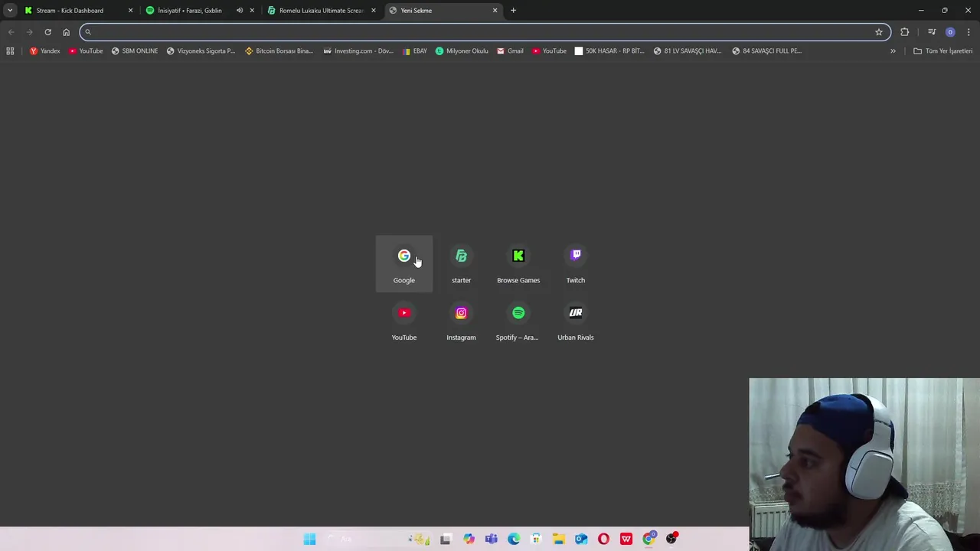
Task: Launch Copilot from the taskbar
Action: pyautogui.click(x=469, y=539)
